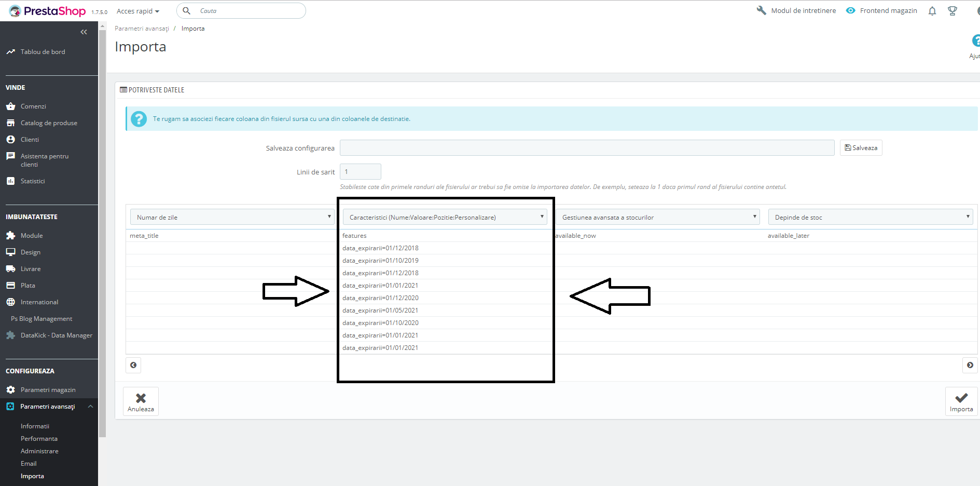
Task: Click the Parametri avansati settings icon
Action: [10, 407]
